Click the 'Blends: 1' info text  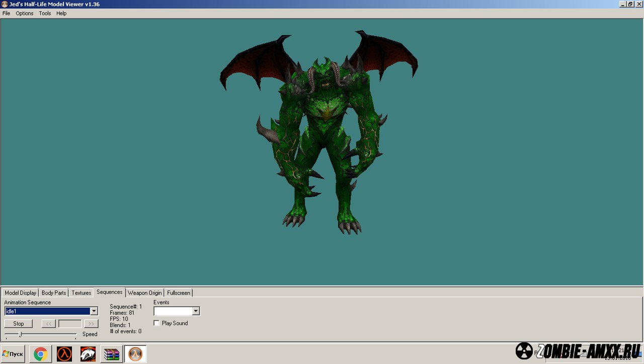click(x=120, y=325)
